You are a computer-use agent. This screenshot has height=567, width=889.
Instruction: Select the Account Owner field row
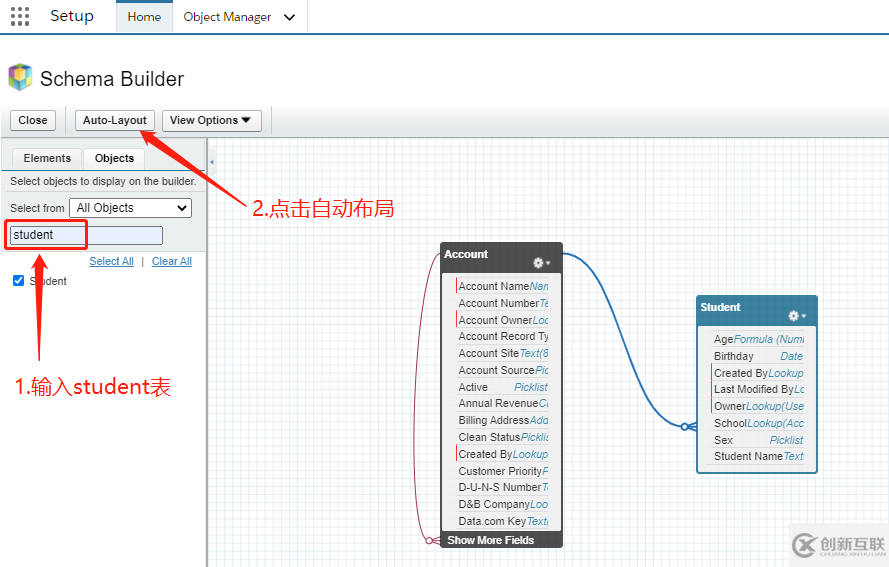point(503,320)
